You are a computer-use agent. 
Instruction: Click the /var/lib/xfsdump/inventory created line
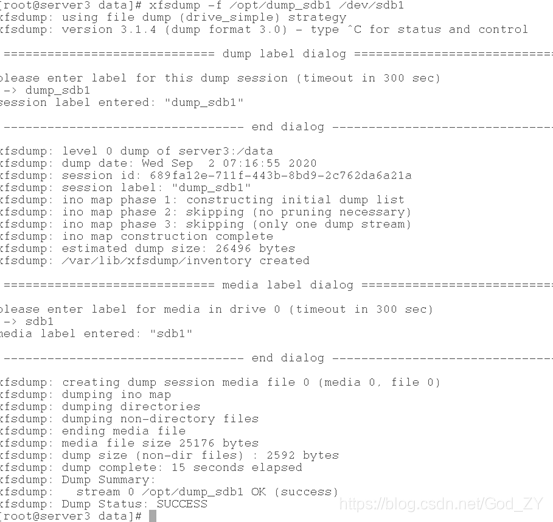154,261
